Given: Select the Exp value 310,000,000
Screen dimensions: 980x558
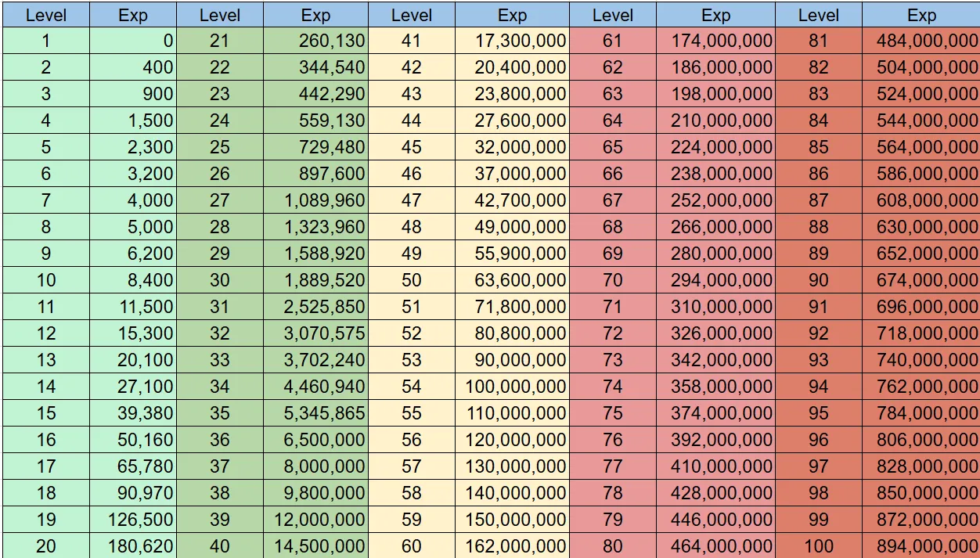Looking at the screenshot, I should tap(715, 307).
